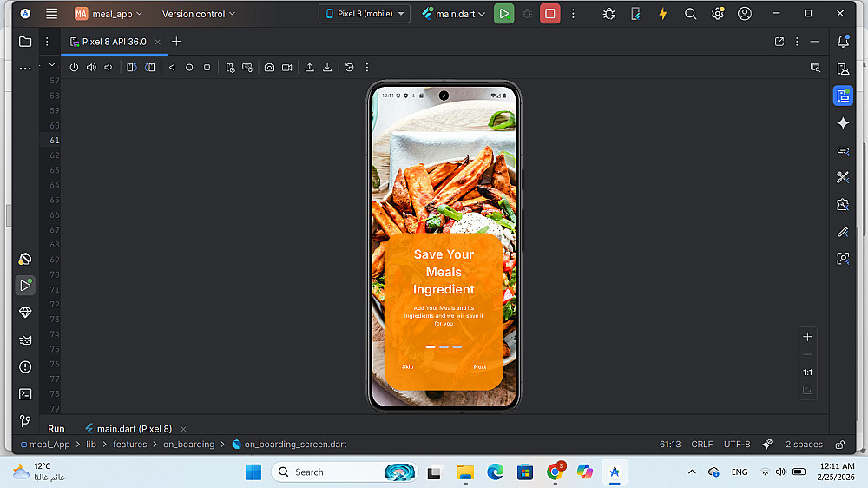This screenshot has width=868, height=488.
Task: Open the Problems tool window
Action: tap(25, 366)
